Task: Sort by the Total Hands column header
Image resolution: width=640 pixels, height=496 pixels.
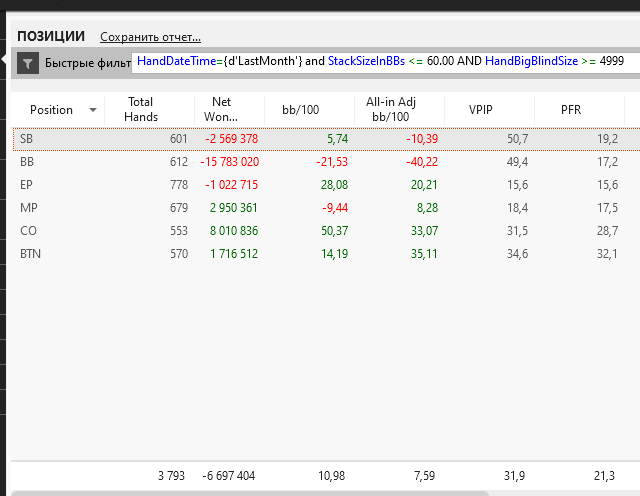Action: 141,110
